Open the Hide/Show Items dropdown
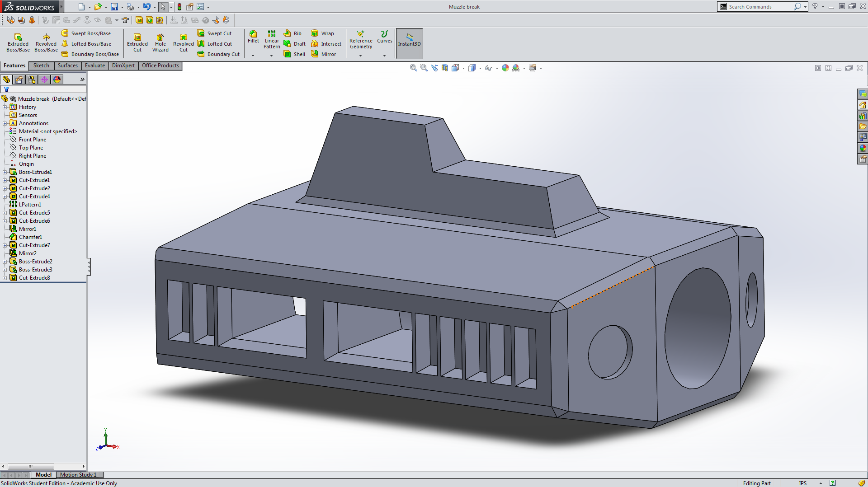 497,68
